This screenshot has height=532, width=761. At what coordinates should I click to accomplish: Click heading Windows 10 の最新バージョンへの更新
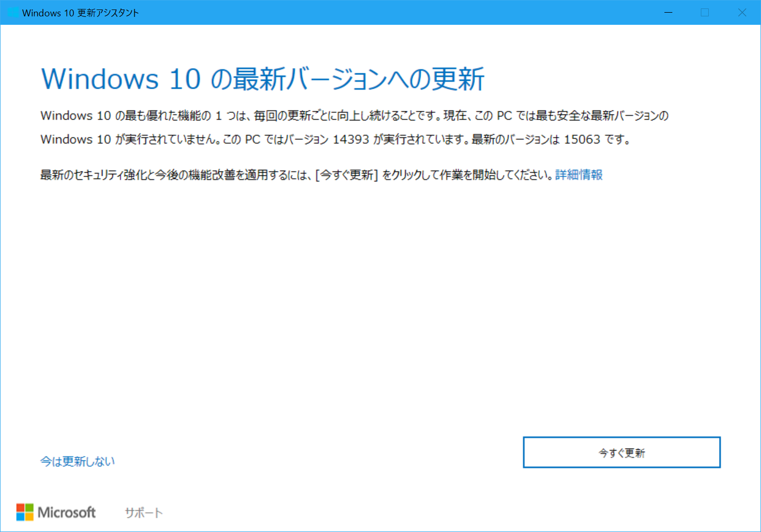click(x=263, y=79)
